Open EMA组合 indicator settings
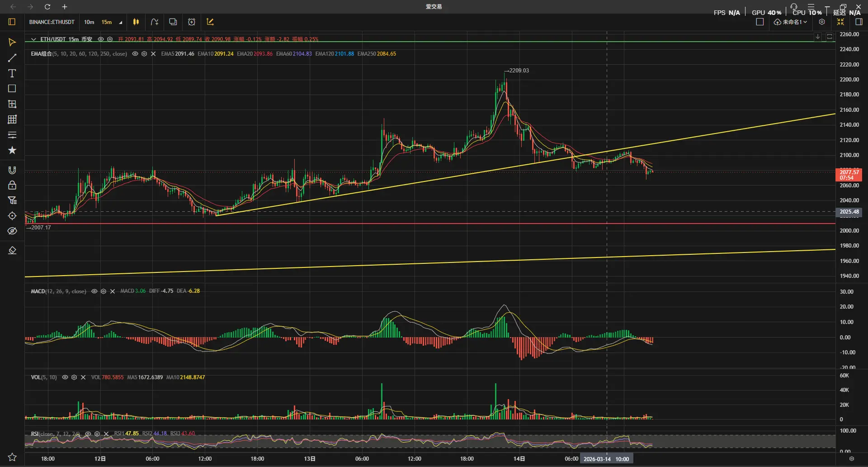Screen dimensions: 868x467 pyautogui.click(x=144, y=54)
